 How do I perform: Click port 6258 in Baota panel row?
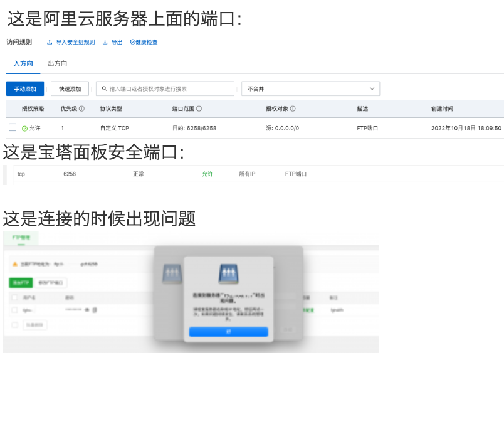[x=70, y=174]
